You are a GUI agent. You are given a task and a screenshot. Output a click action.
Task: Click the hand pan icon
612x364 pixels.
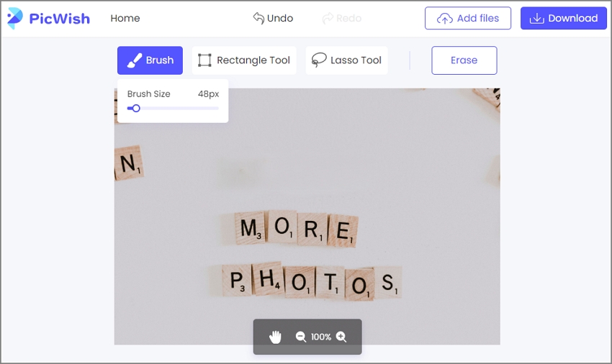point(275,337)
